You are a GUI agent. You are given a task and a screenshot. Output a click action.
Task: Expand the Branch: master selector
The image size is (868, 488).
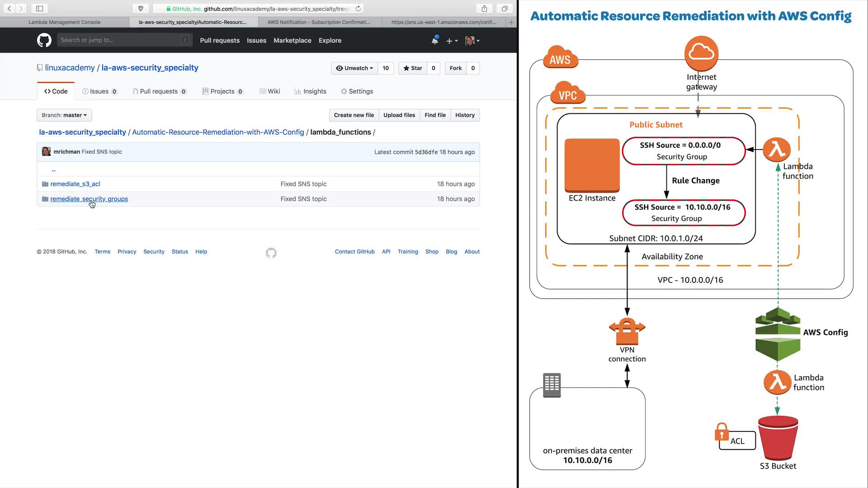[x=64, y=115]
